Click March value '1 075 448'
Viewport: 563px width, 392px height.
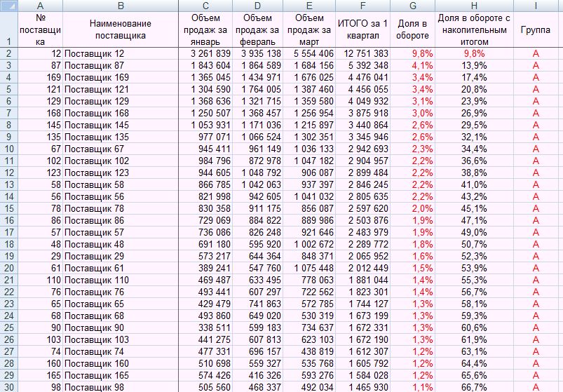309,268
